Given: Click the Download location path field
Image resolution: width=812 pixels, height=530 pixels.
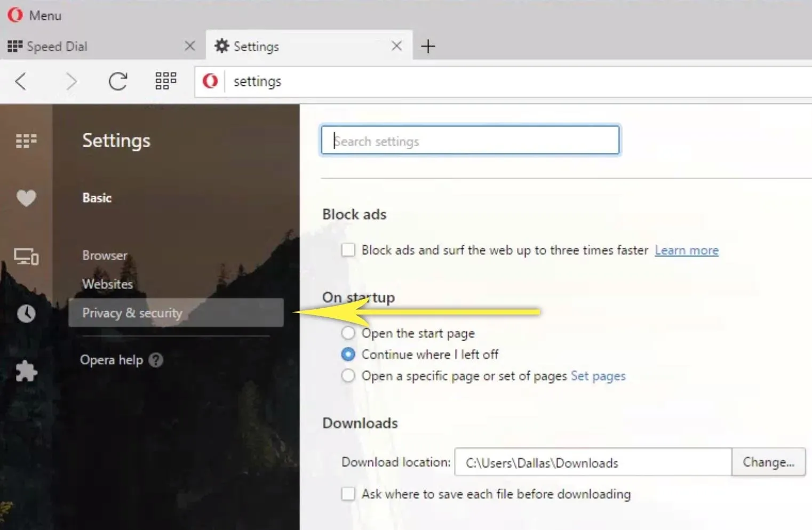Looking at the screenshot, I should tap(593, 462).
